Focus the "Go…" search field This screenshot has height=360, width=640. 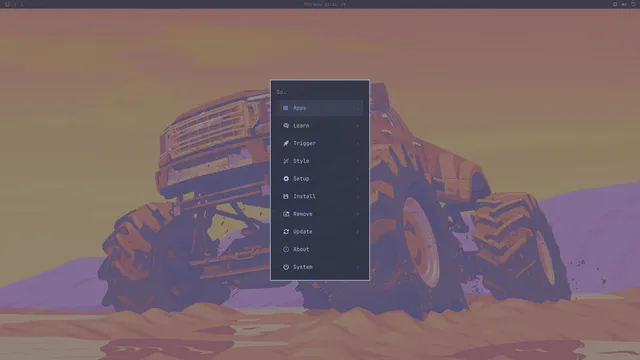[x=320, y=92]
